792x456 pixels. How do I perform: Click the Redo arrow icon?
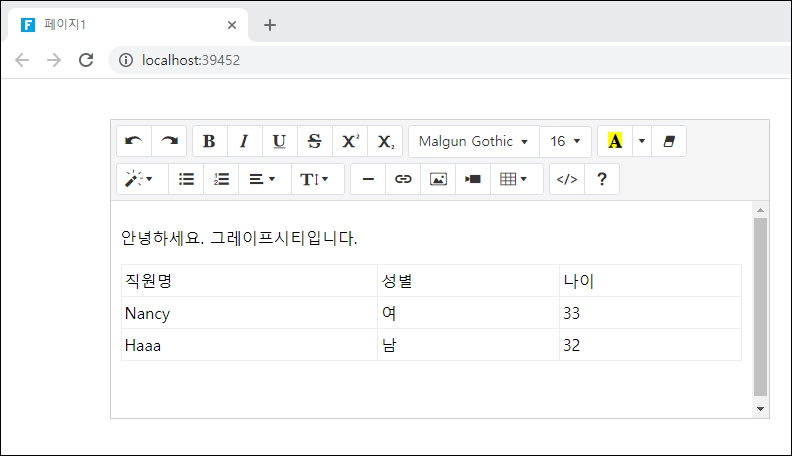(x=169, y=141)
